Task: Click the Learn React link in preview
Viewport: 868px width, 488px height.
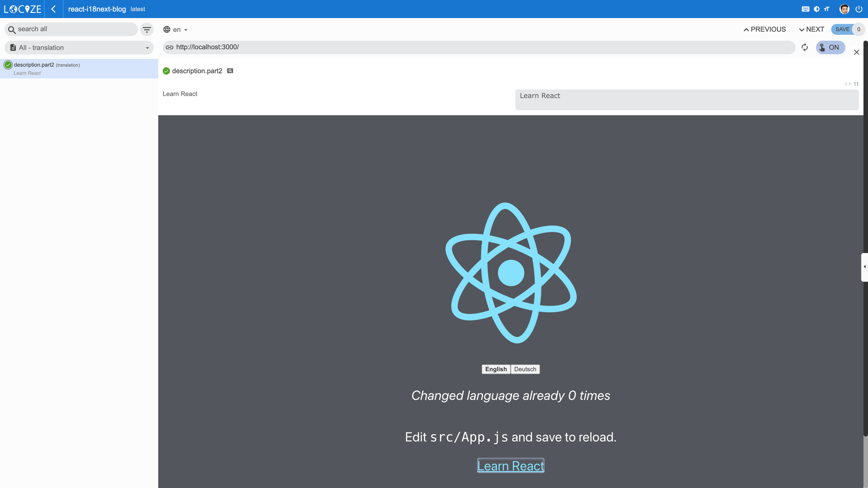Action: click(510, 466)
